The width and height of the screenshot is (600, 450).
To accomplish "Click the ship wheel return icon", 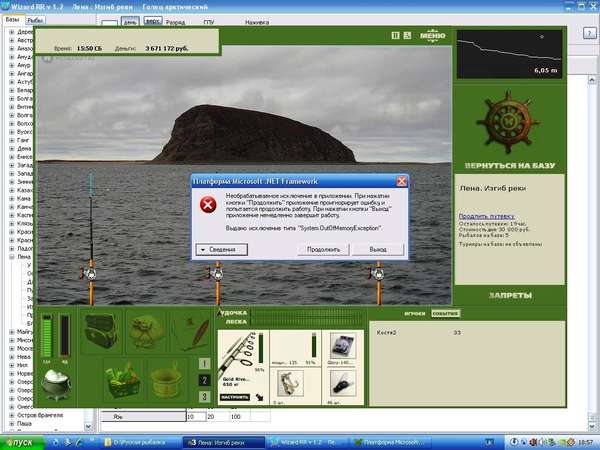I will click(x=508, y=122).
